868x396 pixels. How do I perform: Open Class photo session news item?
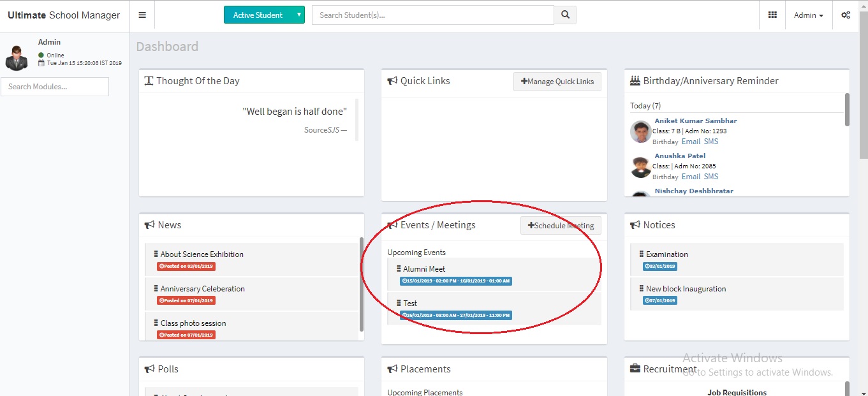click(193, 323)
